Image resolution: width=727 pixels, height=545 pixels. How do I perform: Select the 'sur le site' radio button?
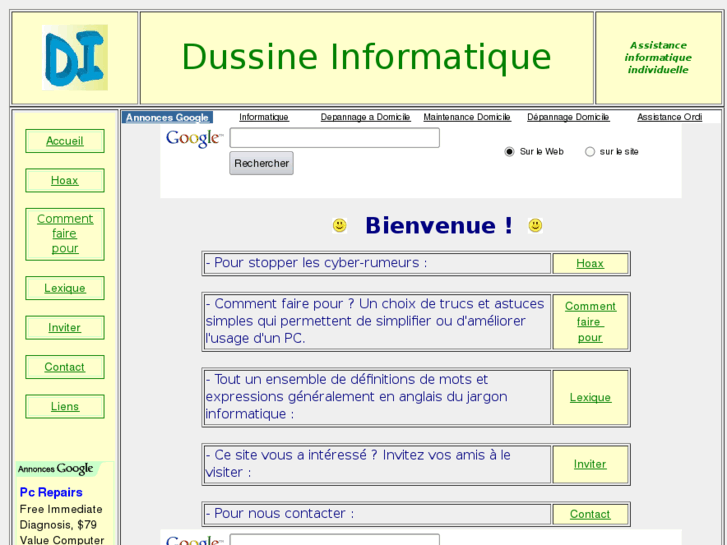coord(590,152)
